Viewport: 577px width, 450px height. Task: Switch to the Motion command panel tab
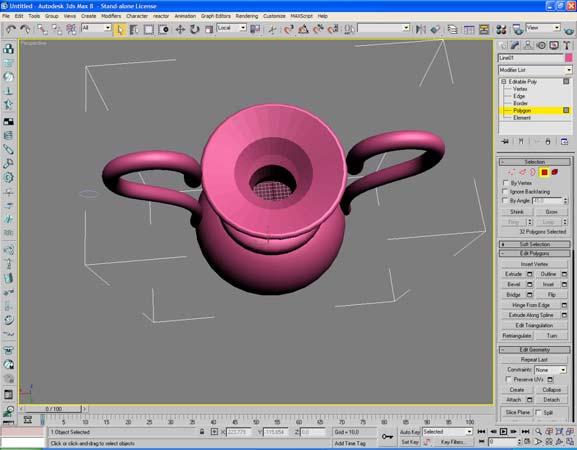click(541, 45)
